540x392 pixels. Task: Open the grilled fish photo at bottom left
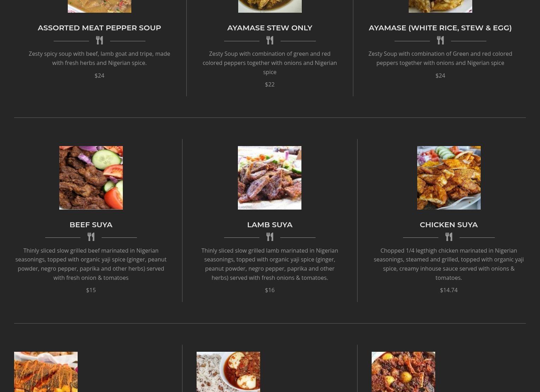tap(46, 372)
